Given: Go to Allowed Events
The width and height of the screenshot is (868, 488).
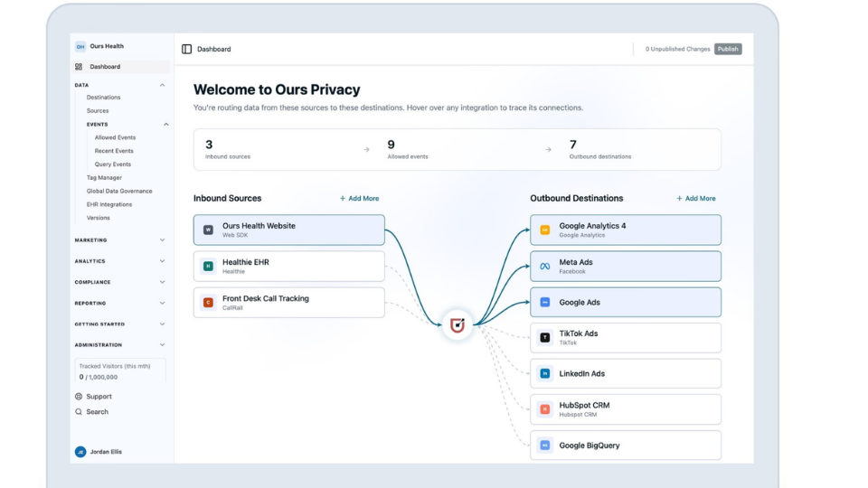Looking at the screenshot, I should click(115, 137).
